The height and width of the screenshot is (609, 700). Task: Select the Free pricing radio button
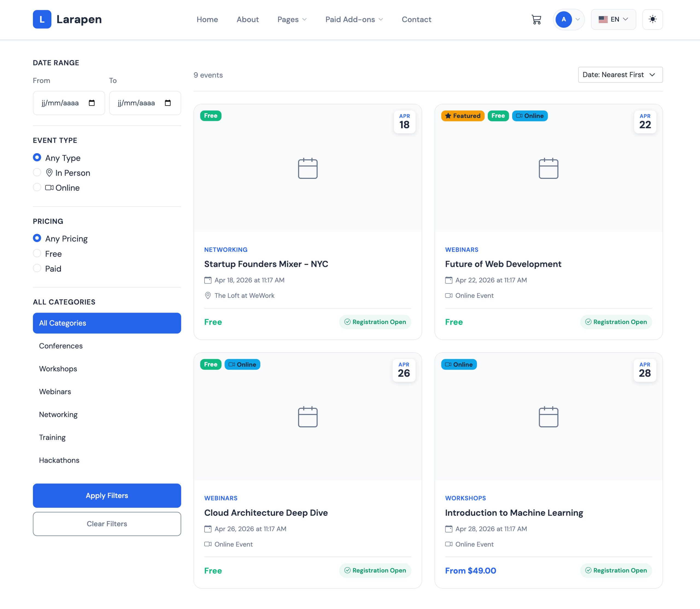click(x=37, y=253)
